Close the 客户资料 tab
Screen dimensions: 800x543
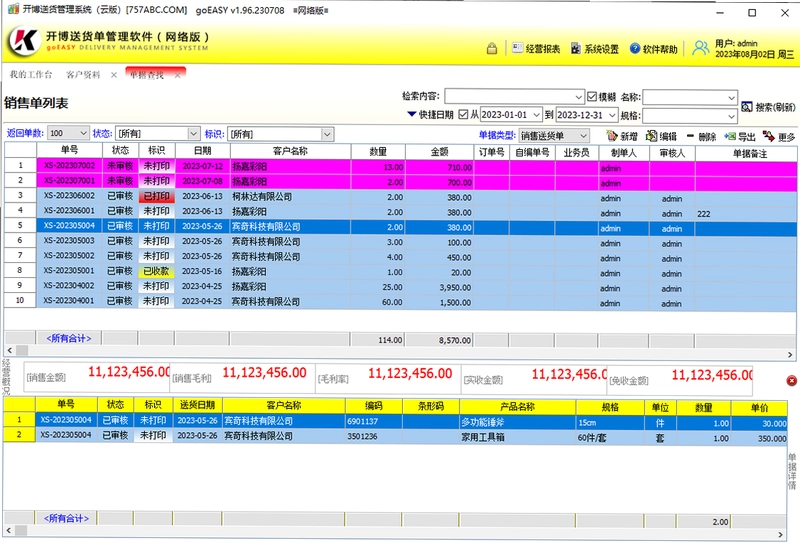(114, 75)
